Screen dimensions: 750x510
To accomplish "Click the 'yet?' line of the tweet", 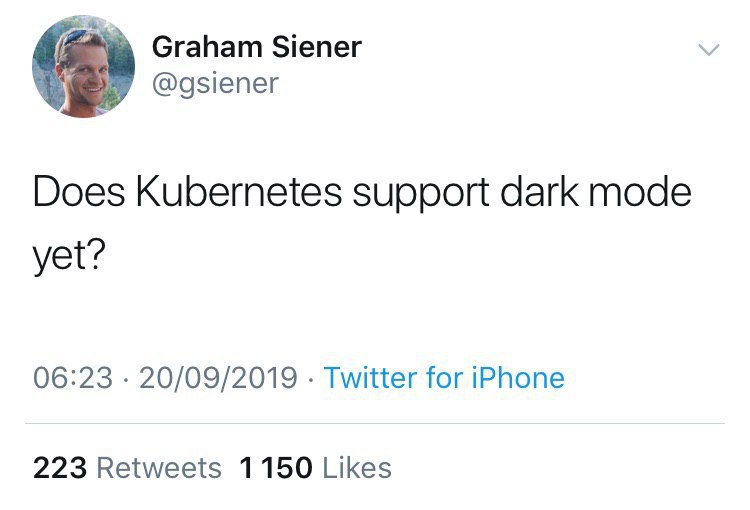I will coord(69,257).
